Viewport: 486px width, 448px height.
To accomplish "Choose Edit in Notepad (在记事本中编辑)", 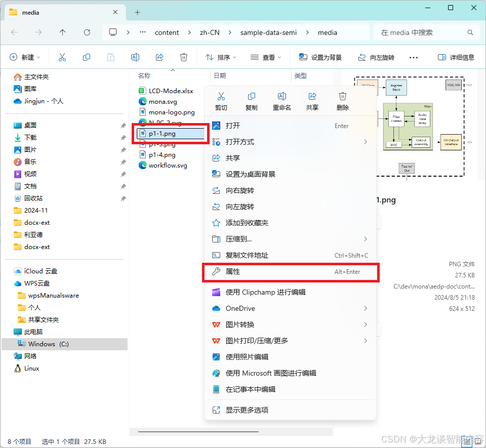I will tap(290, 389).
